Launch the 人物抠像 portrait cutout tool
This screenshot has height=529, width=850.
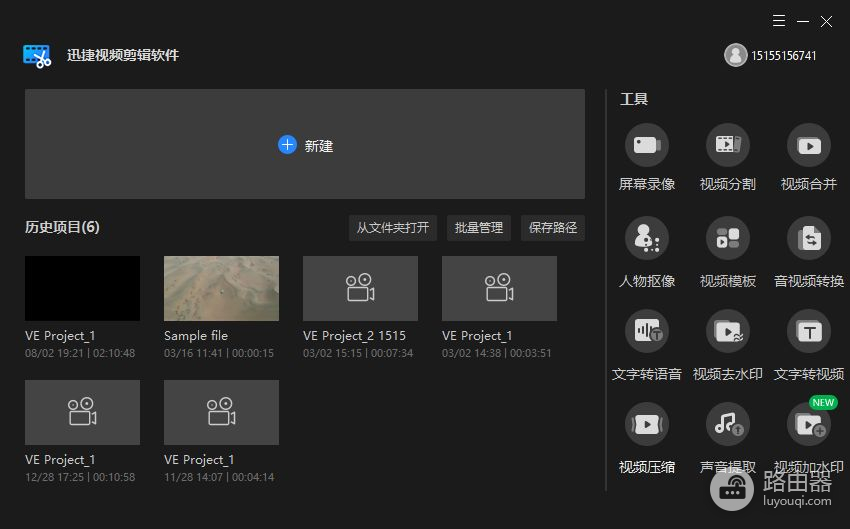point(646,238)
